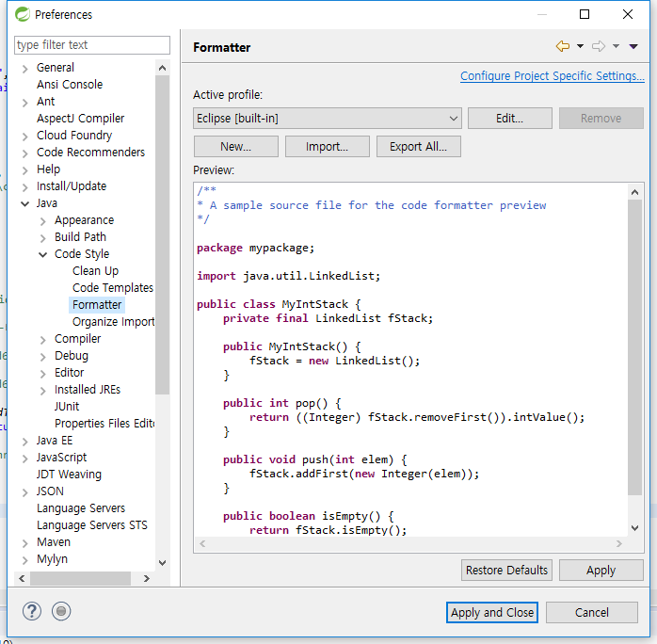Viewport: 657px width, 644px height.
Task: Open the help question mark icon
Action: (x=32, y=611)
